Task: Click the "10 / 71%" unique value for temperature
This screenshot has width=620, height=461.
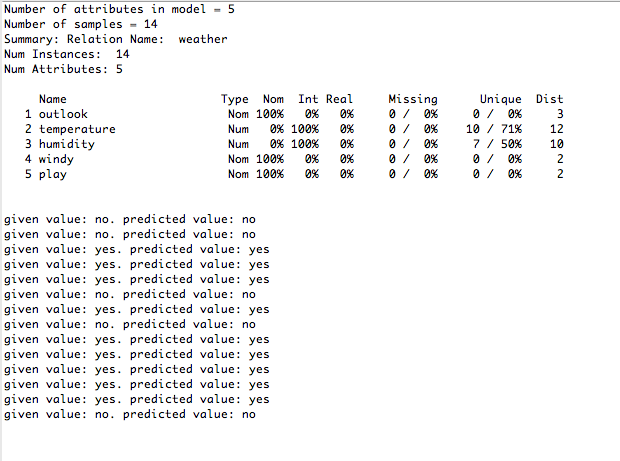Action: pyautogui.click(x=494, y=129)
